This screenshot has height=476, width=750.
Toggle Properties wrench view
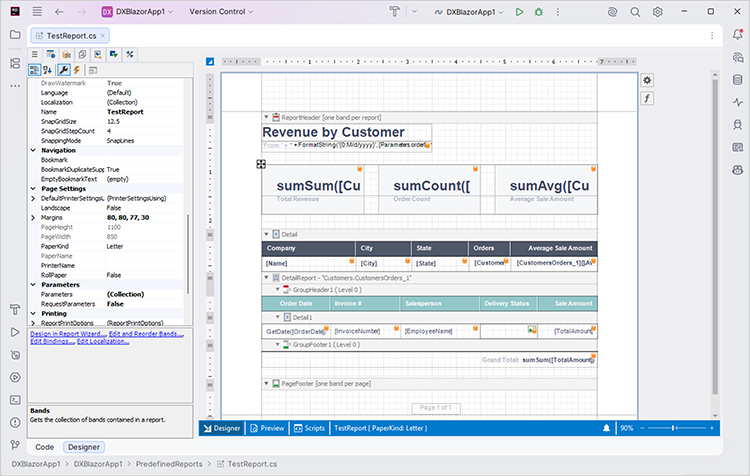click(63, 70)
